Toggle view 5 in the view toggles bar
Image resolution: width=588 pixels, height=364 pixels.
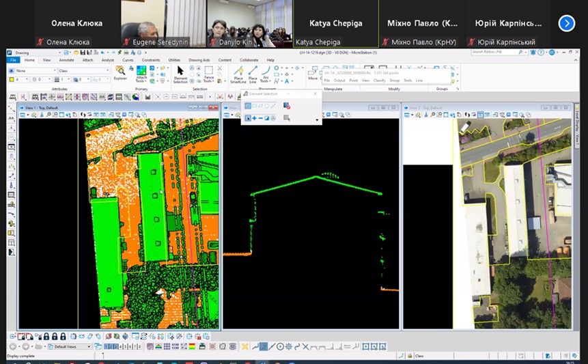125,347
